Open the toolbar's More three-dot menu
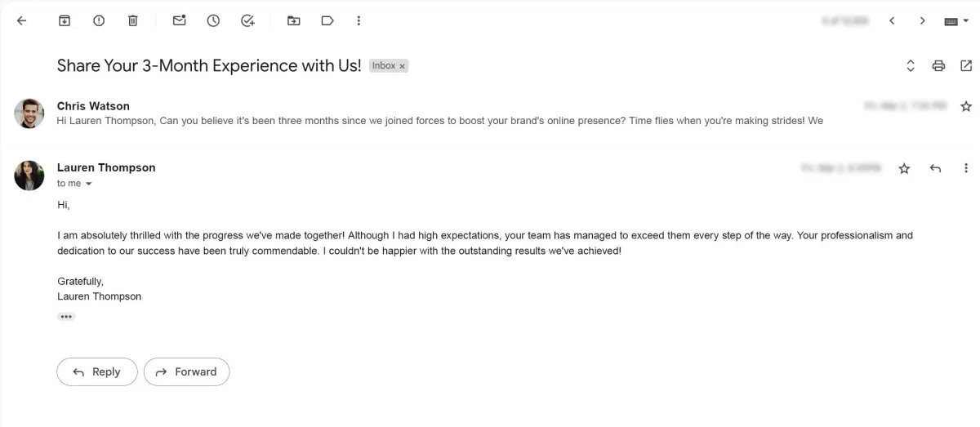Screen dimensions: 980x427 [x=359, y=20]
